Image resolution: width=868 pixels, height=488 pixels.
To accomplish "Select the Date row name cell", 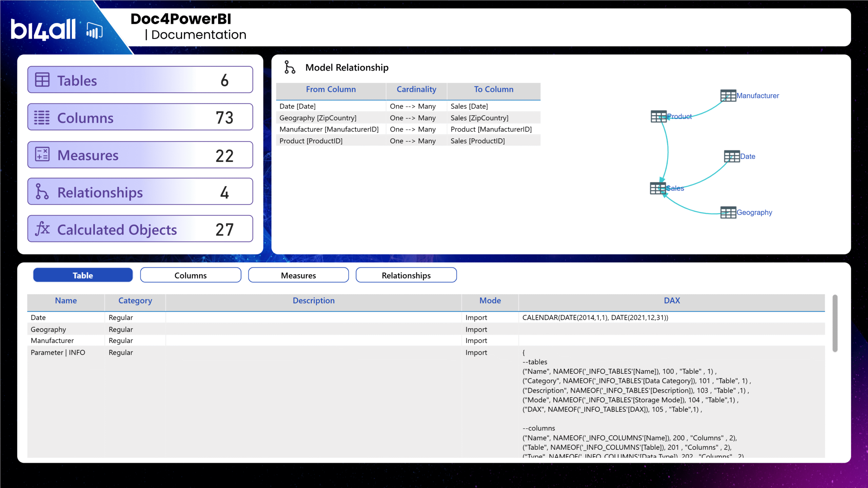I will pos(66,318).
